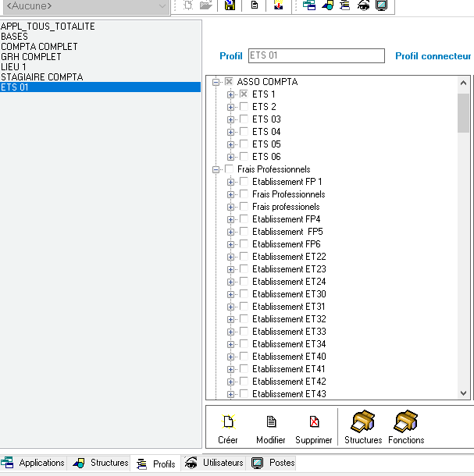474x476 pixels.
Task: Click the eye-shaped Utilisateurs toolbar icon
Action: click(363, 5)
